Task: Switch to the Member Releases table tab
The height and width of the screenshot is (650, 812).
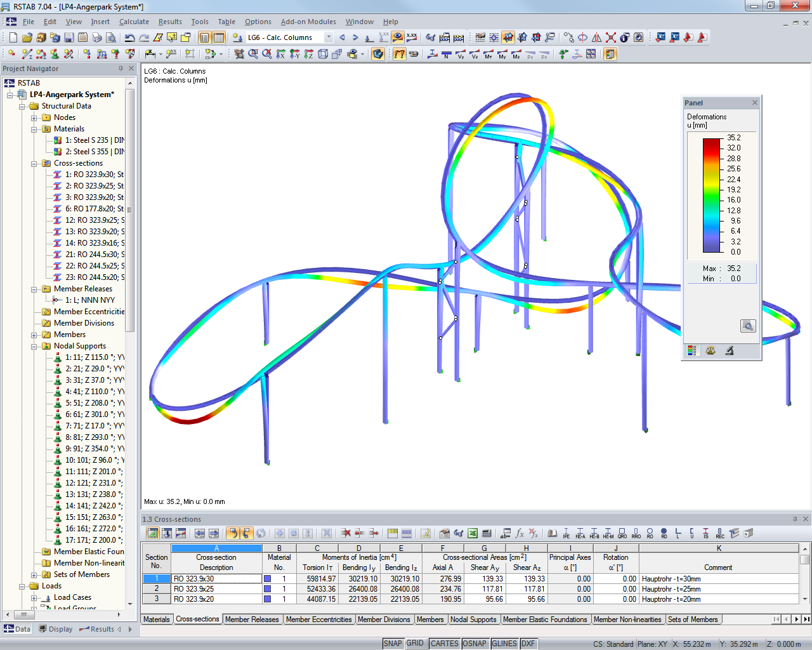Action: tap(252, 619)
